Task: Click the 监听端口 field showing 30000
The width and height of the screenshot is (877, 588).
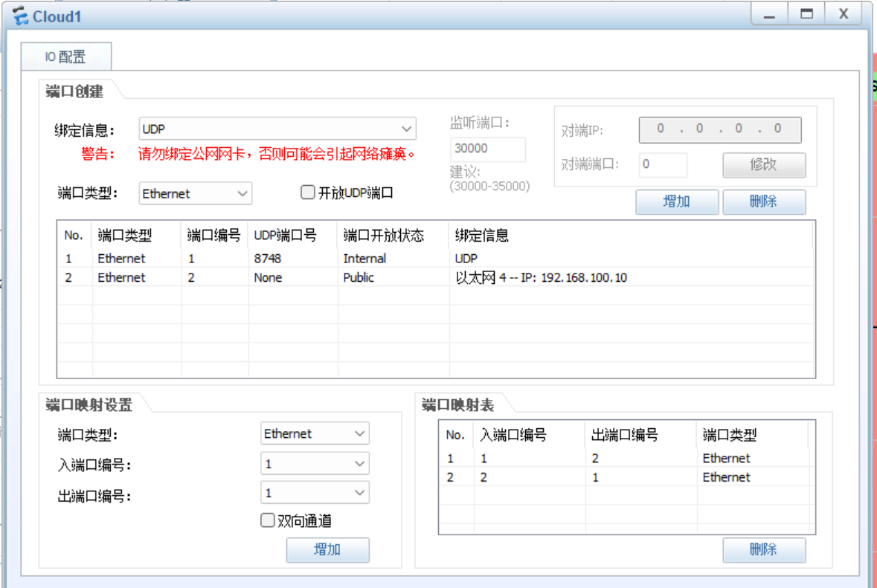Action: coord(488,149)
